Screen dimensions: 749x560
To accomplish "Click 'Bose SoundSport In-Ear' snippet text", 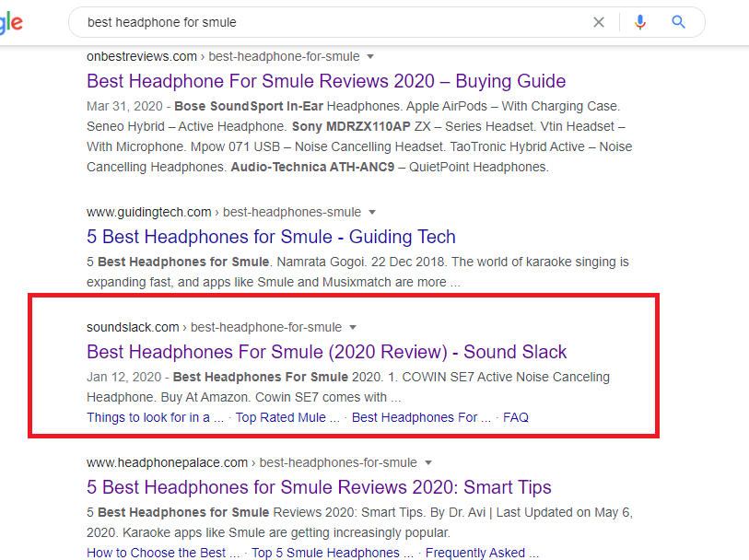I will pos(249,106).
